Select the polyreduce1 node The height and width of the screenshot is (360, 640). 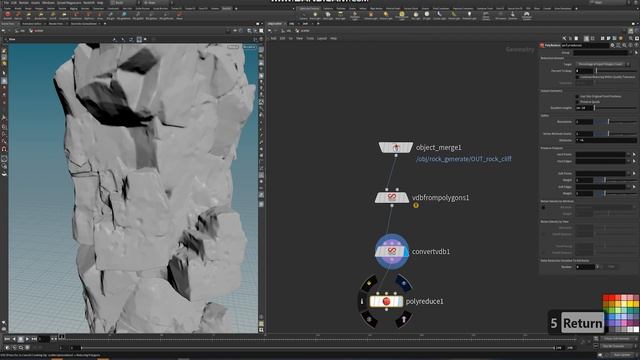coord(386,301)
